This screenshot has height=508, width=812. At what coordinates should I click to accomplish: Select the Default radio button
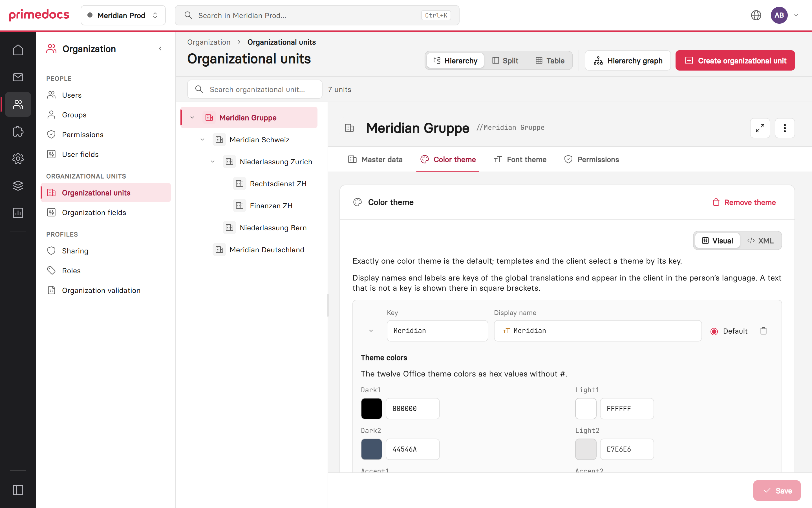(714, 331)
